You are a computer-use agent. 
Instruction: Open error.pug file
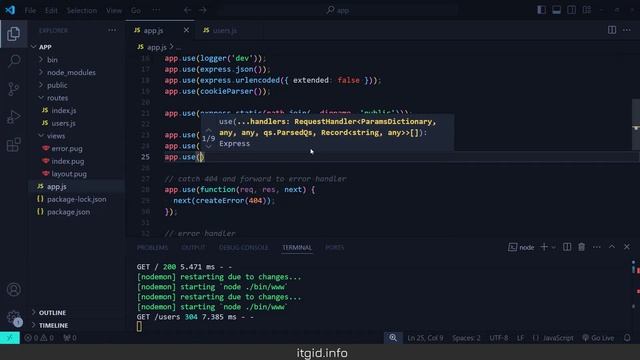tap(67, 148)
